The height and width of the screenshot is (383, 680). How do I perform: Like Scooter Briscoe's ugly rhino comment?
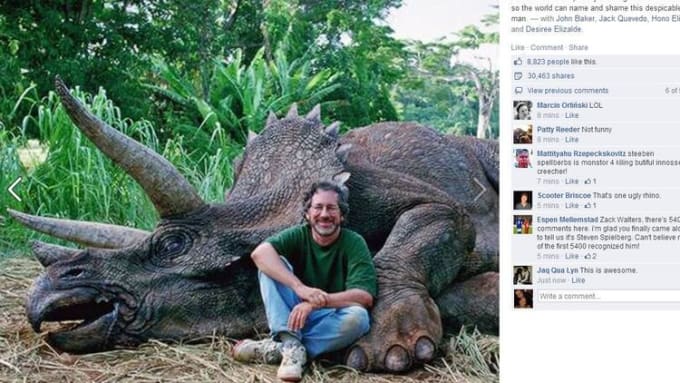[572, 205]
